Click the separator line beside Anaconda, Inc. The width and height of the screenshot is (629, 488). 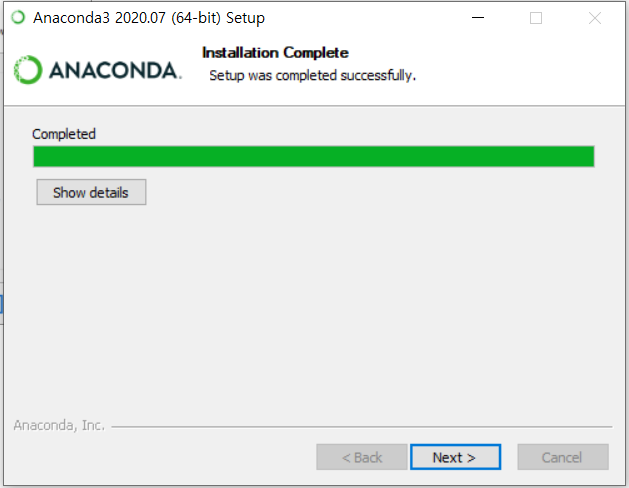[362, 427]
